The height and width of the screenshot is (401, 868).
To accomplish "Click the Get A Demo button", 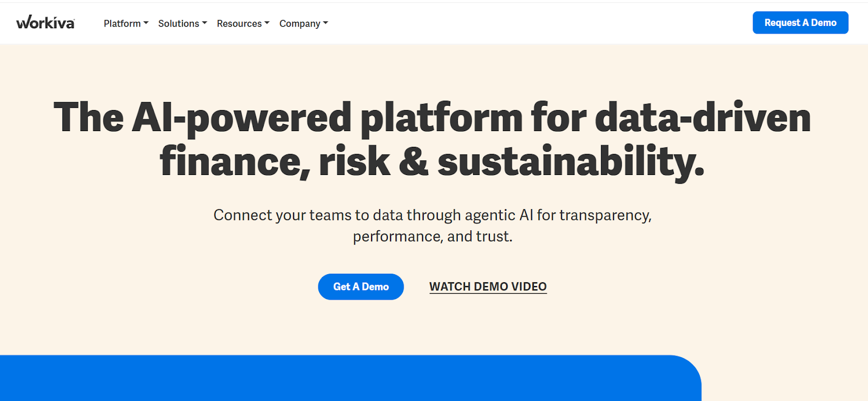I will 361,287.
